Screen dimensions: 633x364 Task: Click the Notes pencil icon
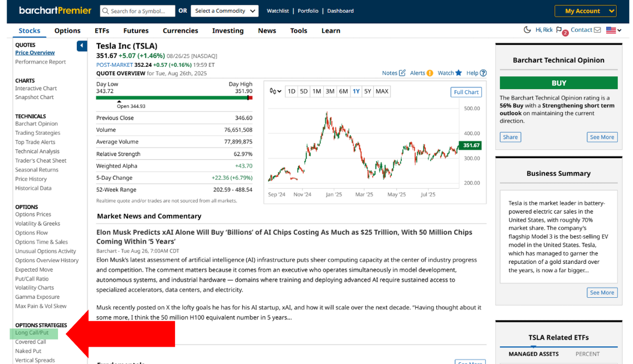click(402, 73)
